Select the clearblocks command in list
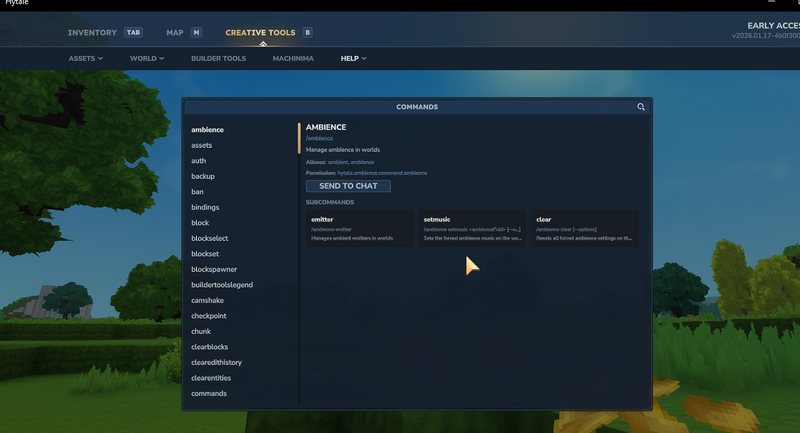Image resolution: width=800 pixels, height=433 pixels. 210,347
